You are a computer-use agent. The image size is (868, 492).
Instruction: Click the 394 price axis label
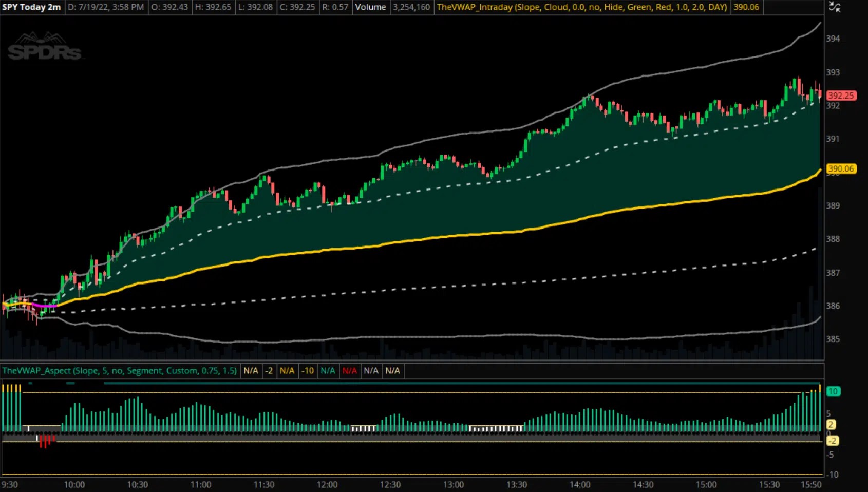point(833,39)
